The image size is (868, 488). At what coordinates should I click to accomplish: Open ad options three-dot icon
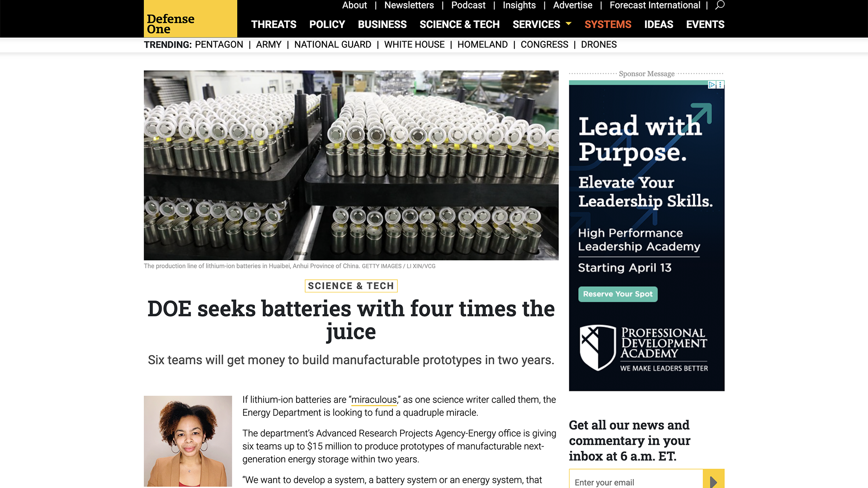coord(720,84)
